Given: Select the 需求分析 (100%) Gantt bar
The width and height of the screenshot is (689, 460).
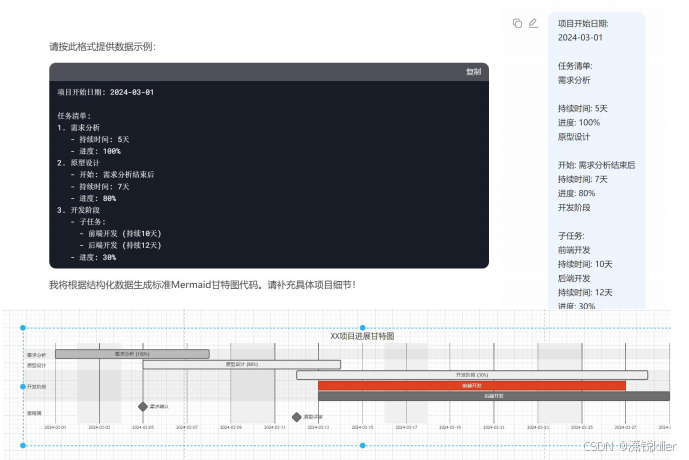Looking at the screenshot, I should (132, 354).
